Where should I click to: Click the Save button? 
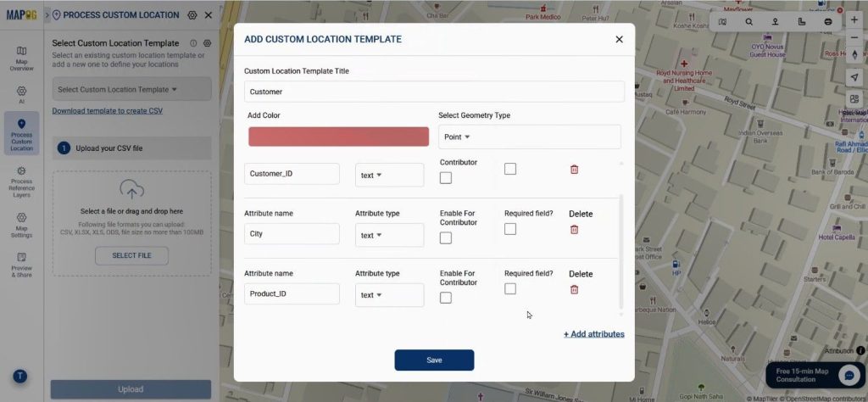click(434, 360)
